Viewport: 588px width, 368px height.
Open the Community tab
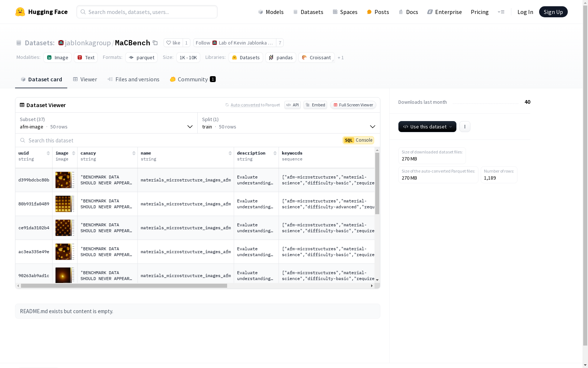(x=193, y=79)
